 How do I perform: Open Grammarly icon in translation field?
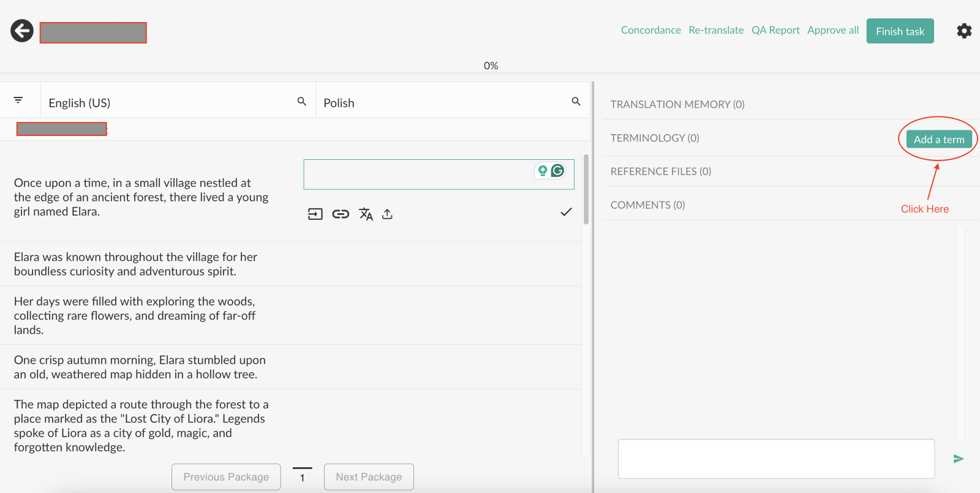click(557, 171)
